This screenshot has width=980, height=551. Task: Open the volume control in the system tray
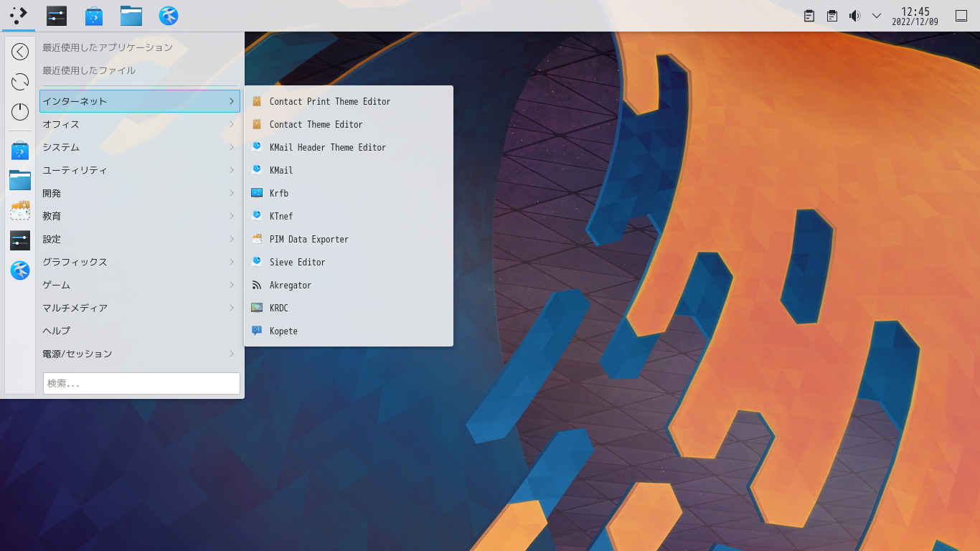point(854,16)
